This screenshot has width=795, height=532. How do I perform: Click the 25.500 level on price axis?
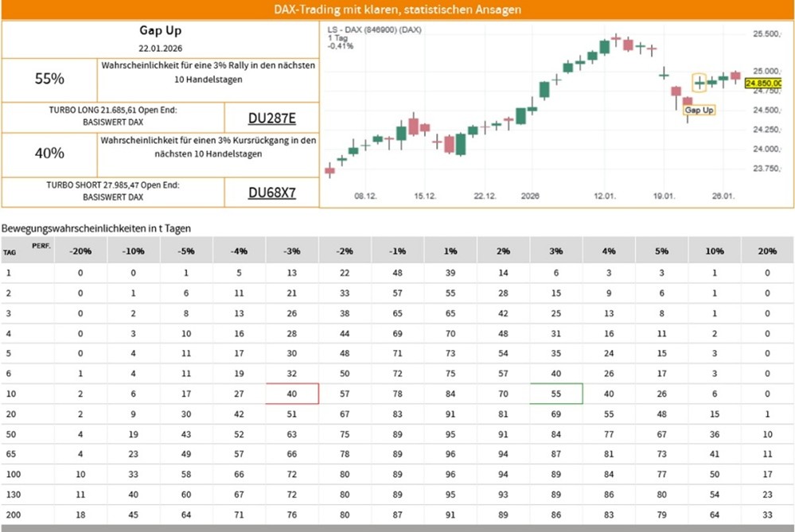click(766, 33)
